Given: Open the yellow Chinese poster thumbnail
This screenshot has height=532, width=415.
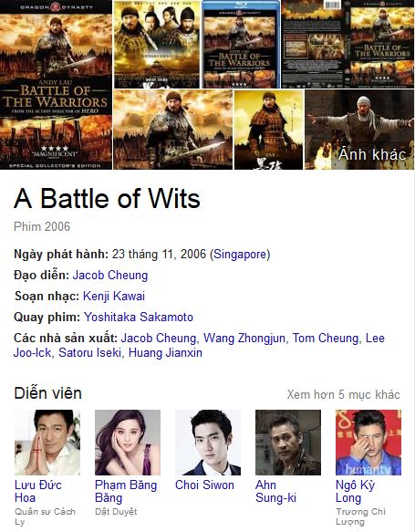Looking at the screenshot, I should pyautogui.click(x=269, y=130).
